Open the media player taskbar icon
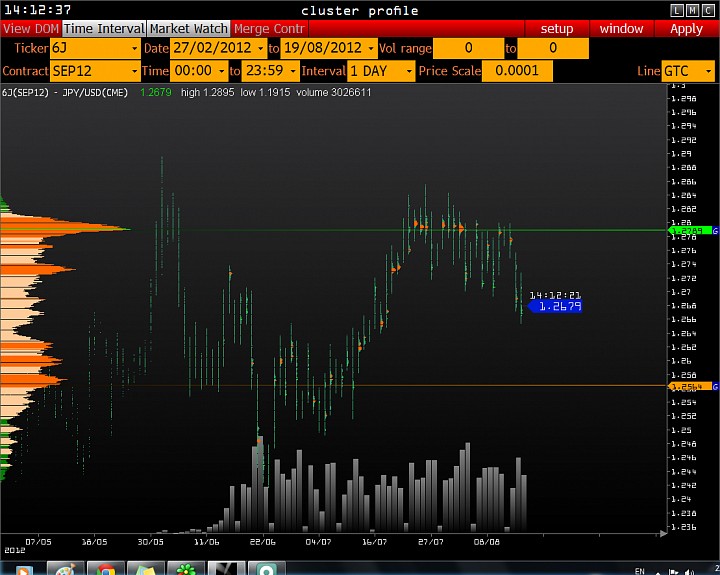720x575 pixels. (x=22, y=569)
